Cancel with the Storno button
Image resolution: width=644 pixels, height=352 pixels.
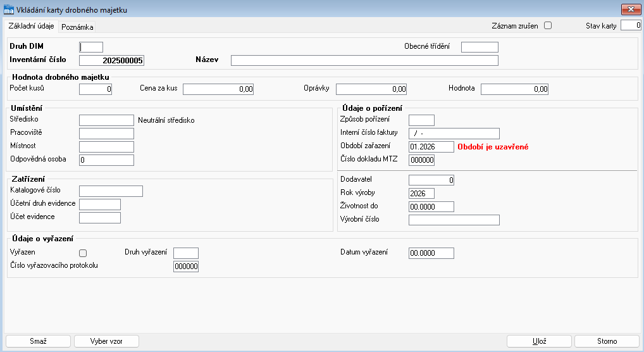607,341
